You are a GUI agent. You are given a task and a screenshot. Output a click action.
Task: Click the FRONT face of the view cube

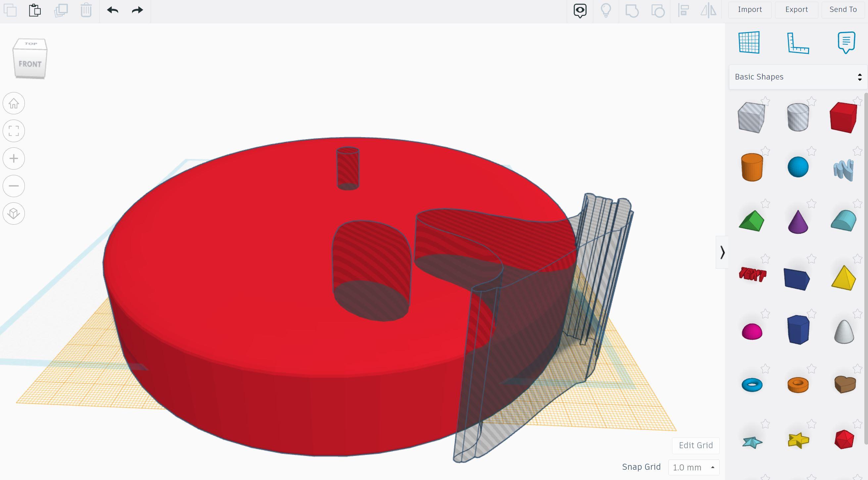(x=30, y=64)
